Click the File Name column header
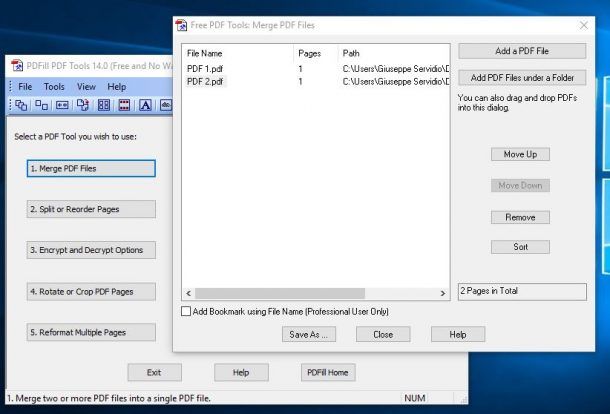 coord(238,53)
